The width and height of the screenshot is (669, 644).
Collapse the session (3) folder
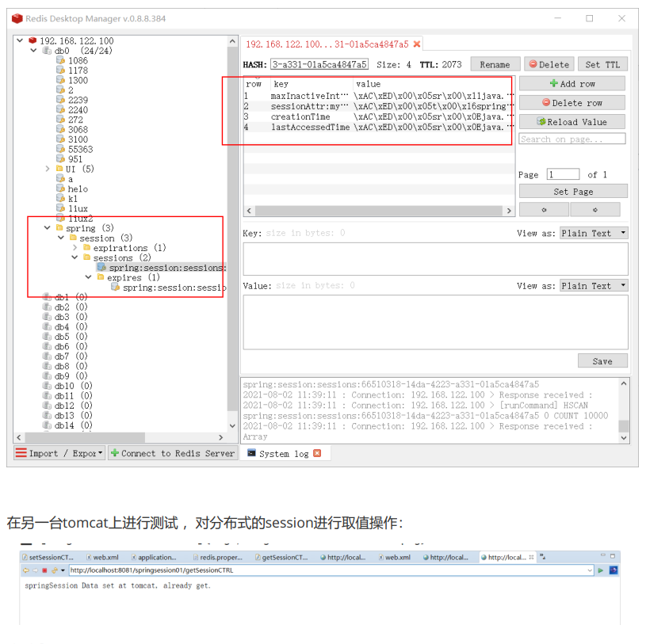pos(60,238)
